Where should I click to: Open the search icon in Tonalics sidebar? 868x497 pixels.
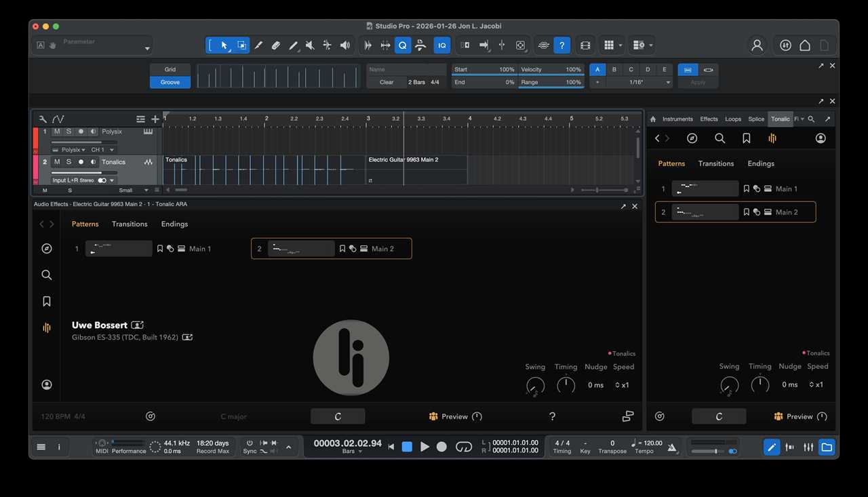pyautogui.click(x=720, y=138)
